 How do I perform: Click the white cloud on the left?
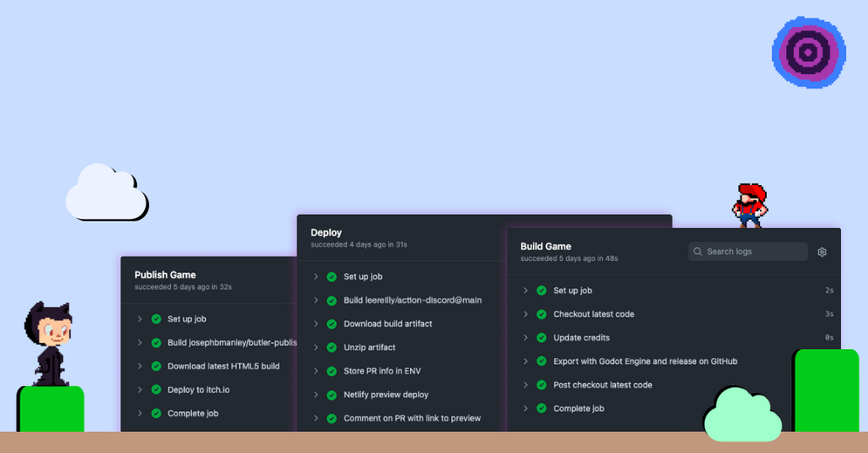coord(105,194)
